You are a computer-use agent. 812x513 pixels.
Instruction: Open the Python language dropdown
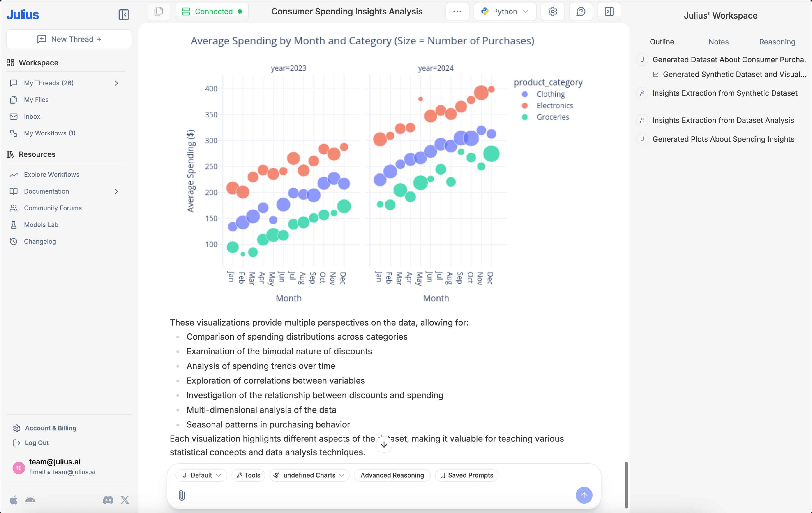[505, 12]
